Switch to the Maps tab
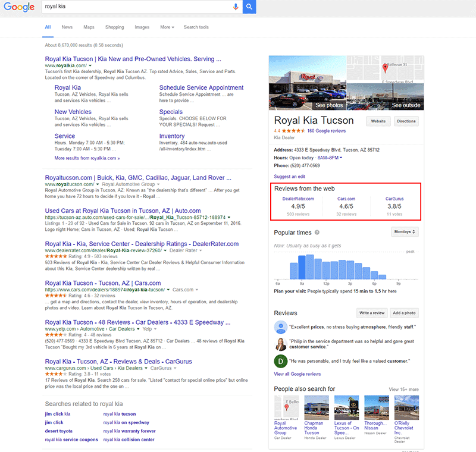This screenshot has height=452, width=476. 89,27
